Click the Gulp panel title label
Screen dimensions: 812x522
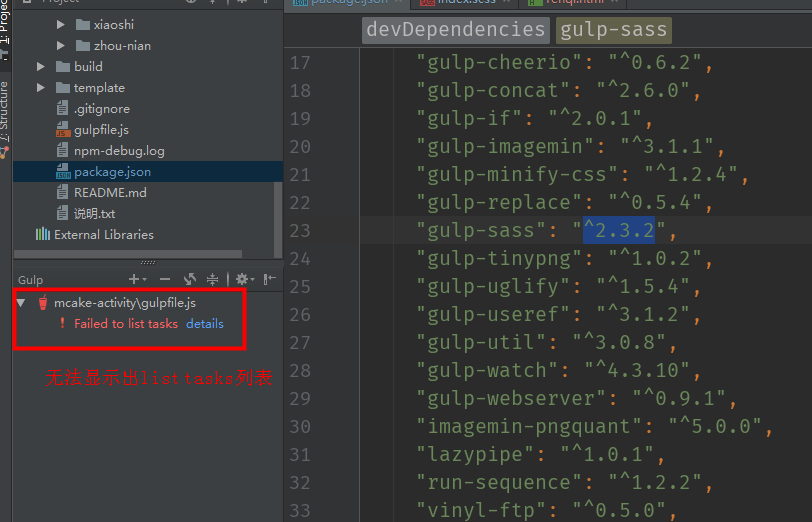30,280
